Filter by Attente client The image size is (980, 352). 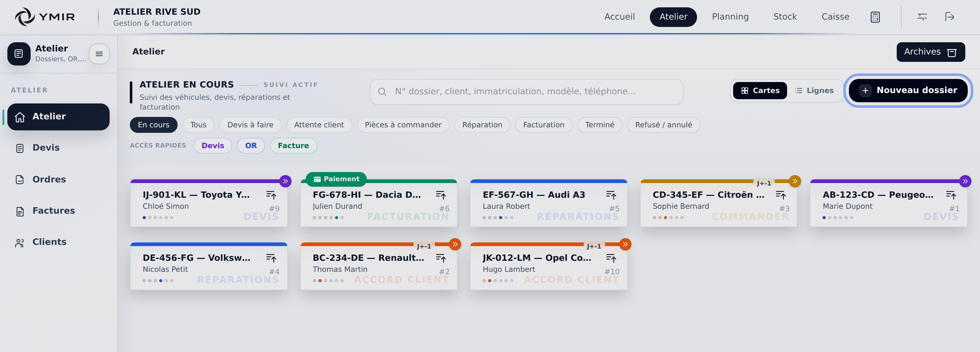coord(319,125)
